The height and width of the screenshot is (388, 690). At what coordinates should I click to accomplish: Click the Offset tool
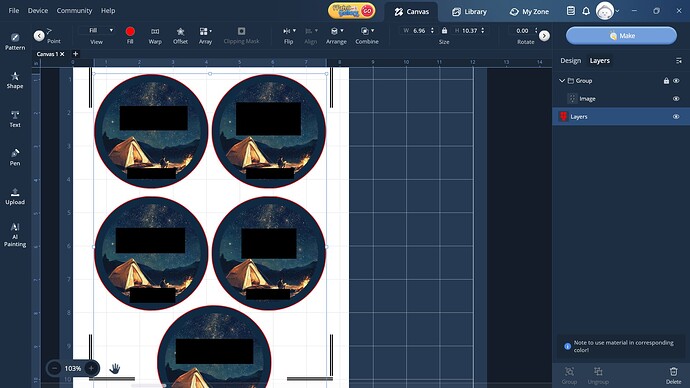(180, 36)
